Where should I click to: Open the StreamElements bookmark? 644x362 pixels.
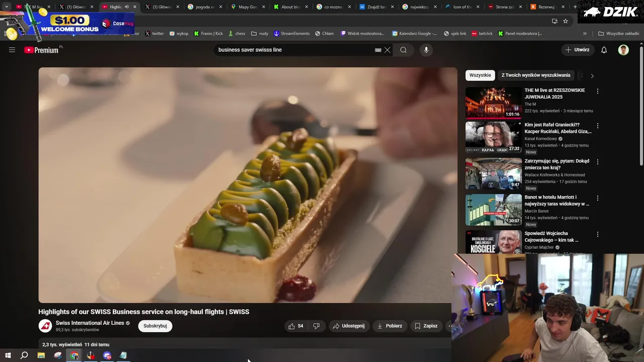coord(291,34)
